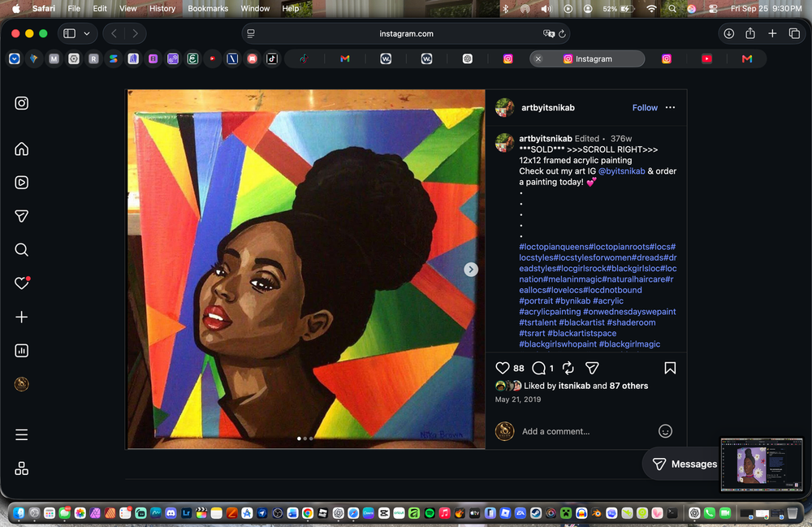Screen dimensions: 812x527
Task: Open post options three-dots menu
Action: pyautogui.click(x=670, y=108)
